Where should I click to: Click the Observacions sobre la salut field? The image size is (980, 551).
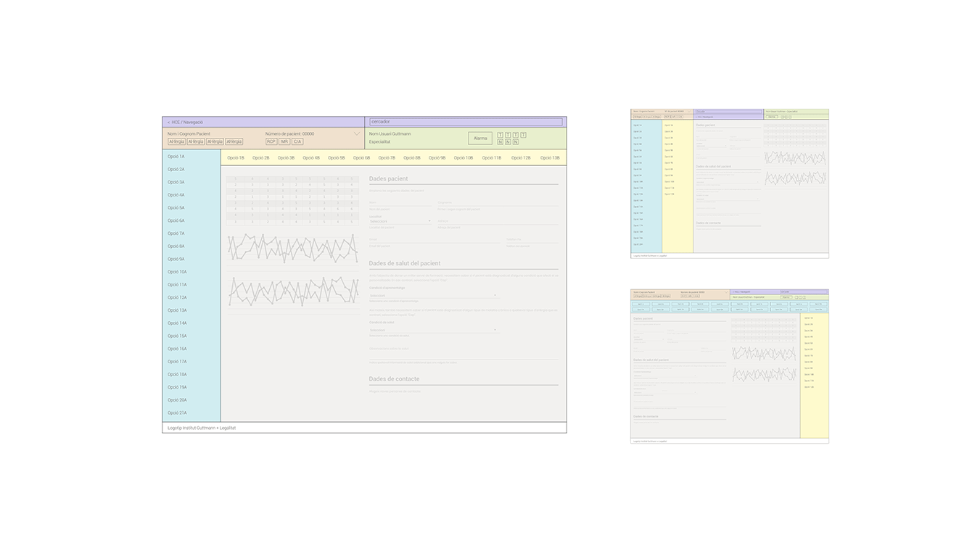pyautogui.click(x=464, y=355)
